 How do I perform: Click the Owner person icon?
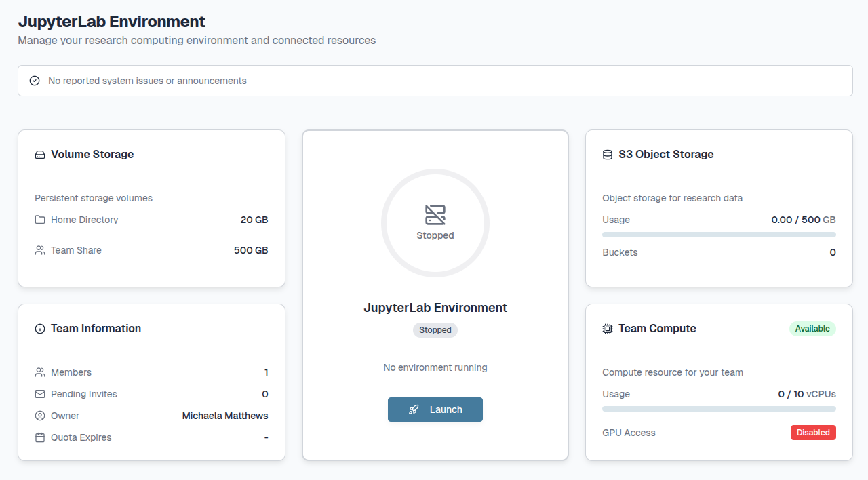click(x=40, y=416)
